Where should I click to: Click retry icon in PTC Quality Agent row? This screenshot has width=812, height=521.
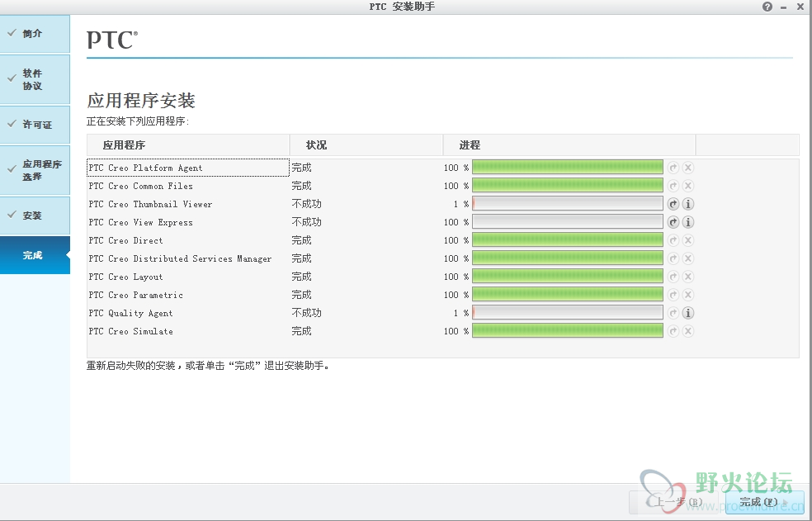coord(673,313)
